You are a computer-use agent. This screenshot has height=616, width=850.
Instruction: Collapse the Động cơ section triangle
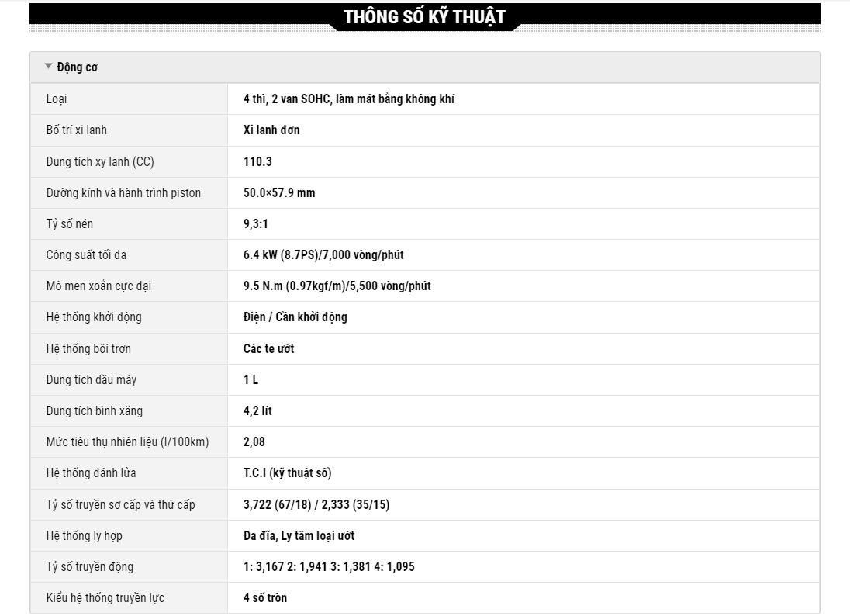(x=48, y=66)
